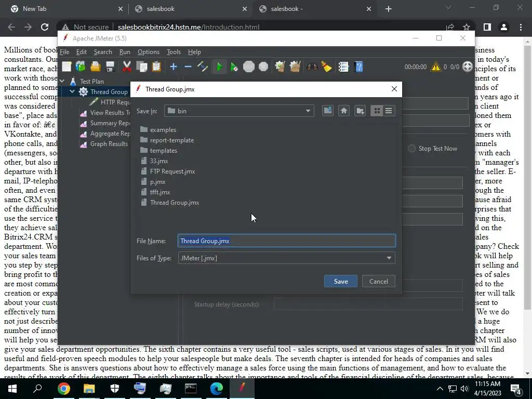This screenshot has height=399, width=532.
Task: Select the report-template folder
Action: coord(167,140)
